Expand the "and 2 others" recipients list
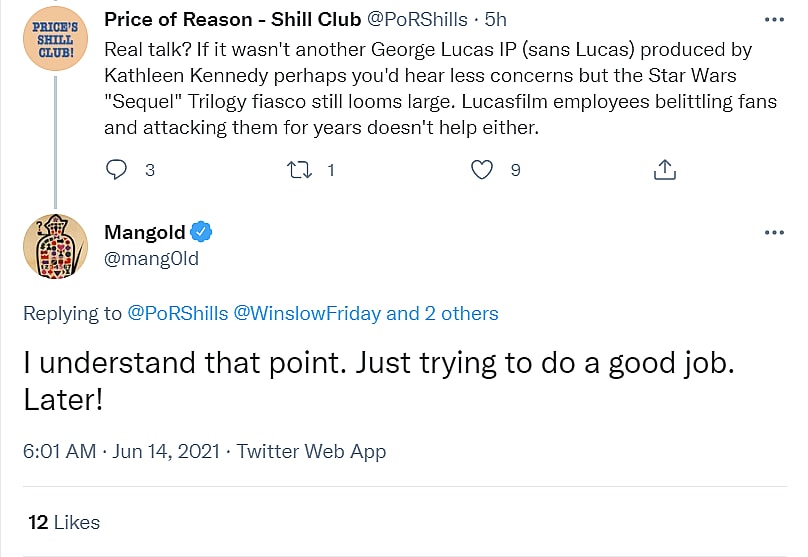The height and width of the screenshot is (557, 808). coord(442,314)
